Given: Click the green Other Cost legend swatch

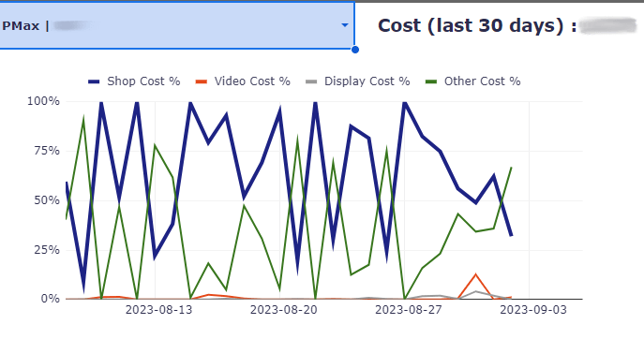Looking at the screenshot, I should (x=431, y=81).
